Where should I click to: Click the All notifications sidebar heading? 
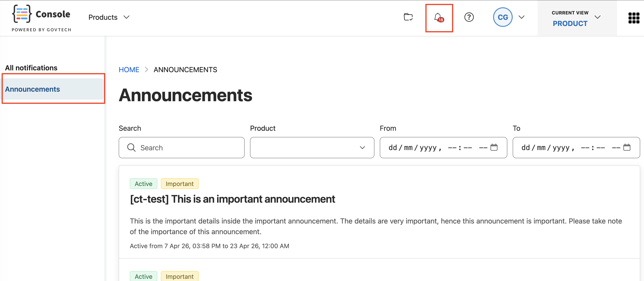[x=31, y=68]
